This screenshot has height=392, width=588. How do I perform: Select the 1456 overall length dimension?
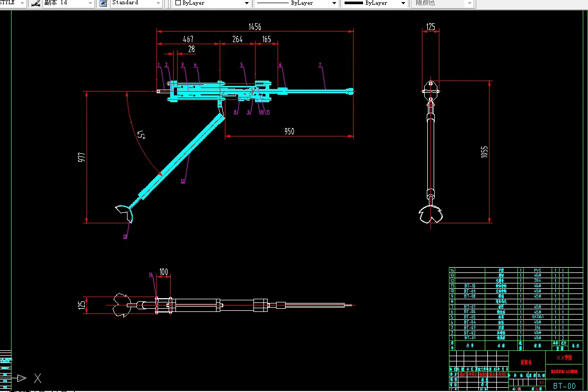tap(254, 27)
